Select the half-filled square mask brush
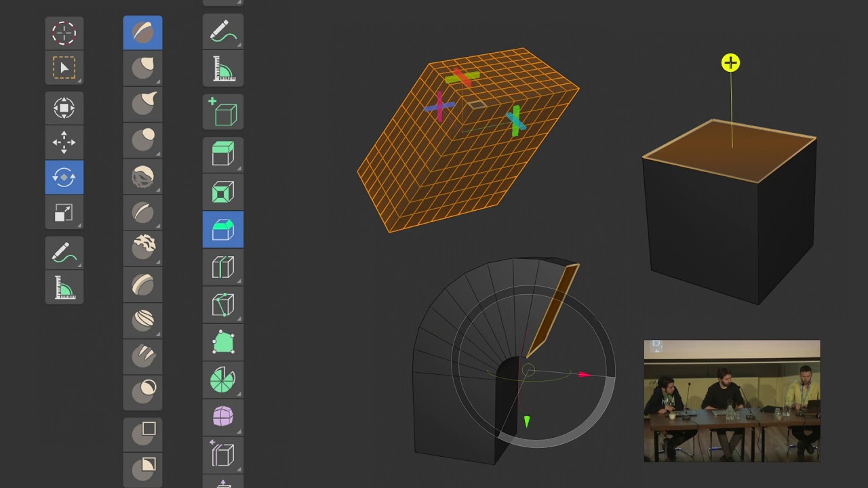Viewport: 868px width, 488px height. click(x=142, y=468)
